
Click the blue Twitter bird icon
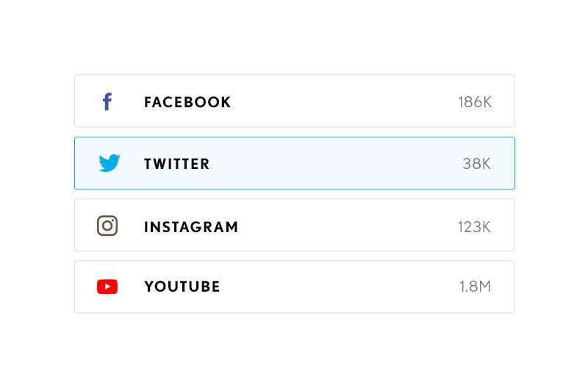[x=109, y=163]
